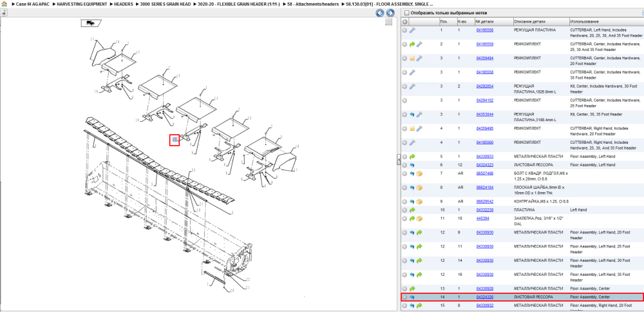The image size is (644, 312).
Task: Go to the home icon in breadcrumb
Action: pyautogui.click(x=5, y=4)
